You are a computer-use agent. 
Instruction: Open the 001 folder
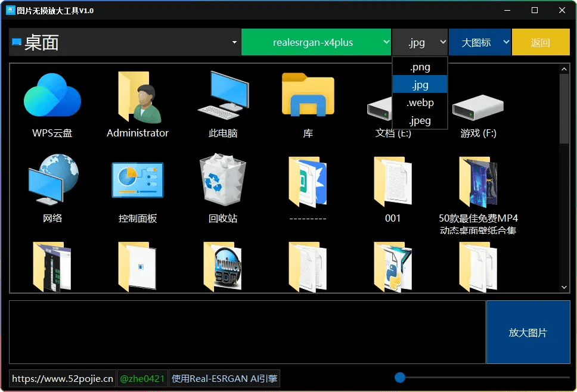coord(393,180)
